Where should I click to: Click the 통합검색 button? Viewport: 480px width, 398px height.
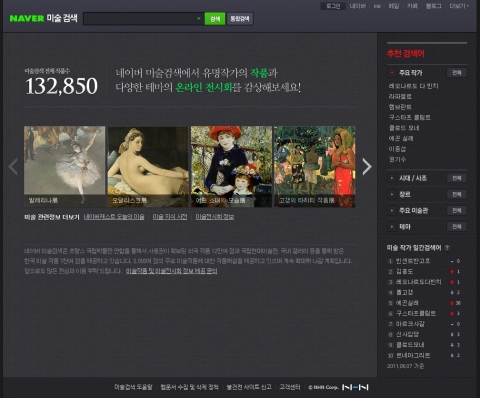240,19
